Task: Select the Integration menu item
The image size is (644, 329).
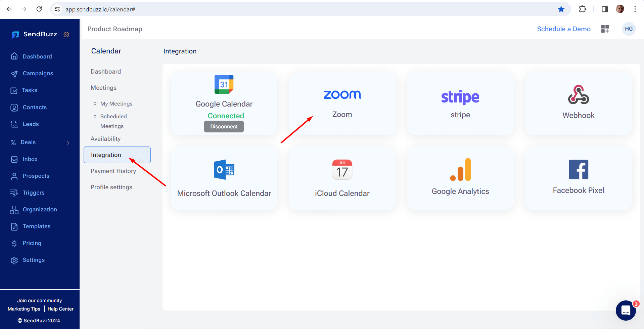Action: [117, 155]
